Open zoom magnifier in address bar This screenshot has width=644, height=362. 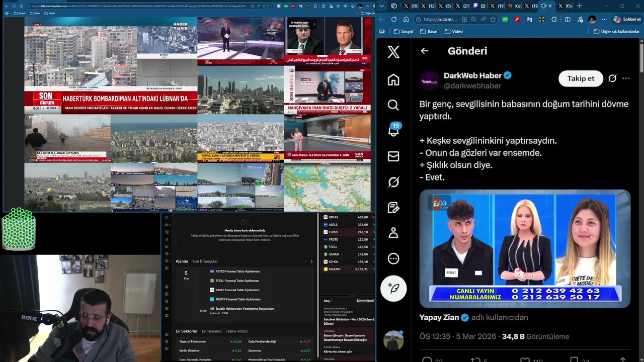[x=473, y=19]
